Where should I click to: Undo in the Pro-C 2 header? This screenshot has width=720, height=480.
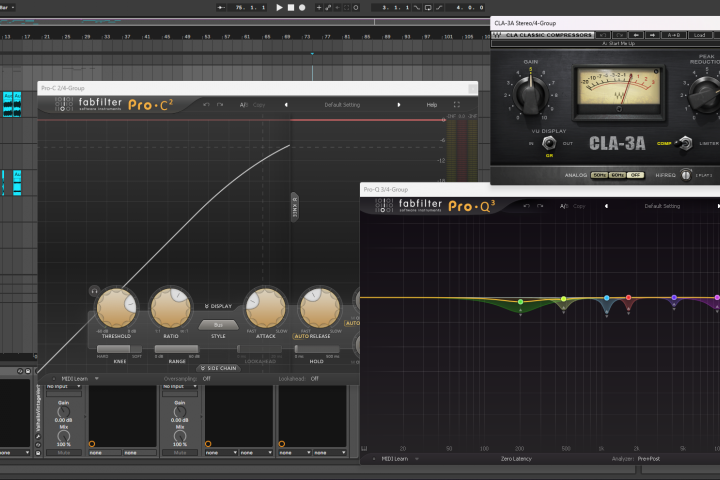(206, 105)
